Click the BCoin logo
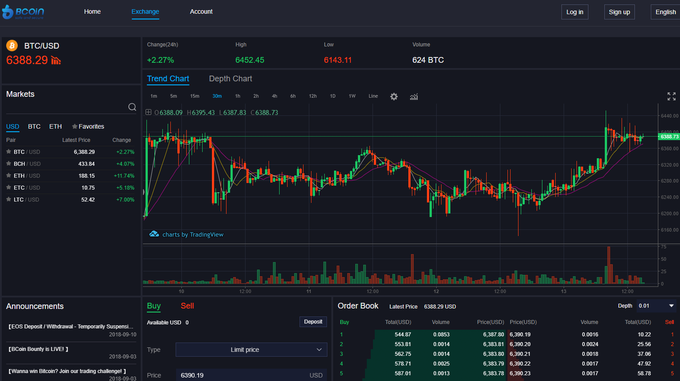This screenshot has height=381, width=680. pyautogui.click(x=23, y=12)
